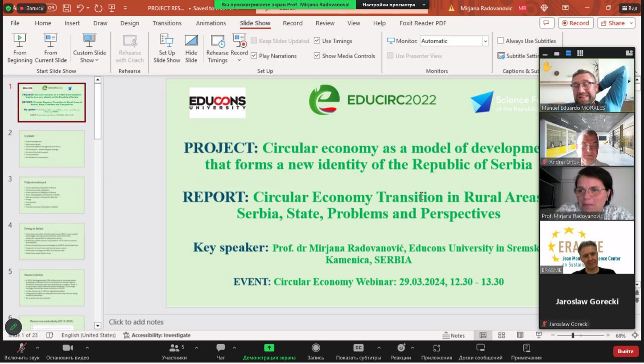Open the Transitions ribbon tab
This screenshot has height=364, width=644.
click(167, 23)
